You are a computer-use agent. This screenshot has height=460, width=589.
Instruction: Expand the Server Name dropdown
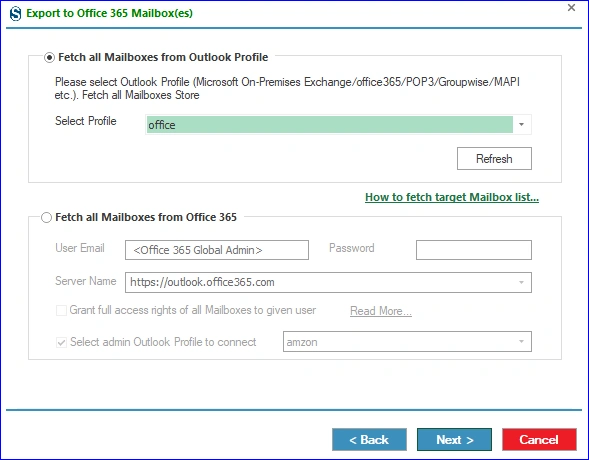click(x=521, y=282)
